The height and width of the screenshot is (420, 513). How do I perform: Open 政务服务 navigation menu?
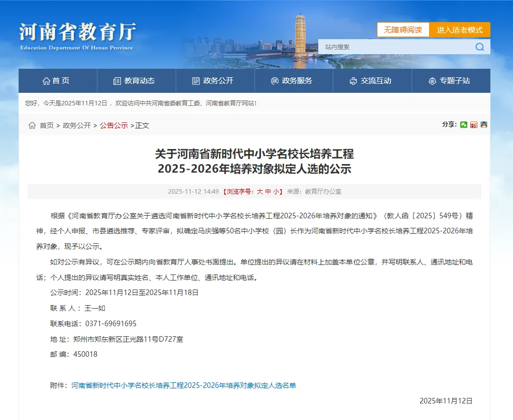coord(292,81)
